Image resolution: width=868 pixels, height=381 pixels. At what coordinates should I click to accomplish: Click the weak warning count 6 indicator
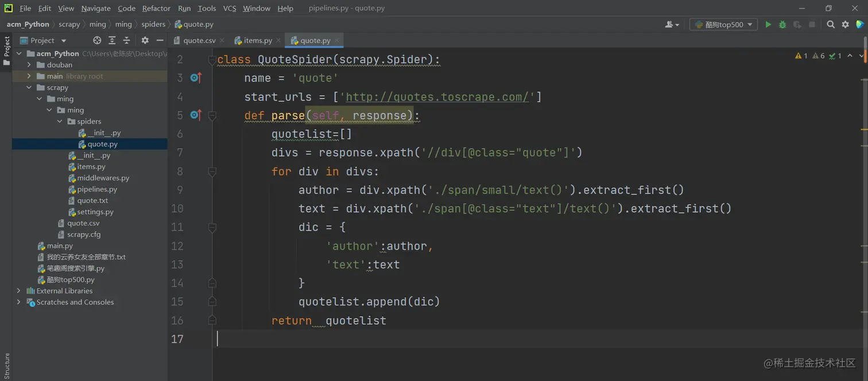819,56
